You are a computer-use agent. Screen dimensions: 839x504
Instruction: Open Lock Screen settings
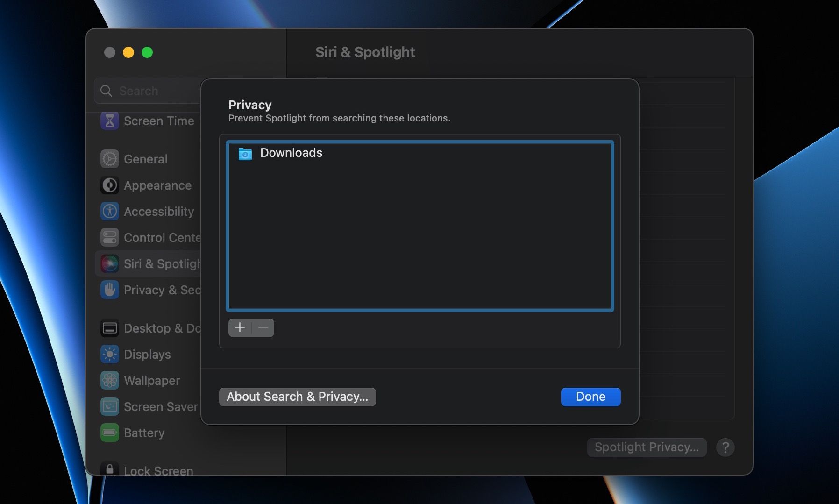pos(149,469)
